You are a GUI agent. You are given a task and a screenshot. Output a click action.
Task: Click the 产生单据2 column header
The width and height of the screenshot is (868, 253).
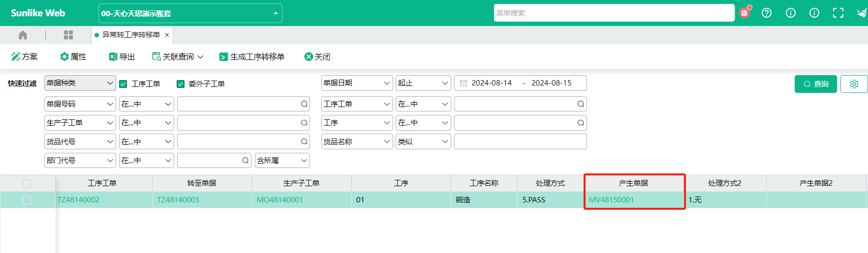(x=816, y=183)
